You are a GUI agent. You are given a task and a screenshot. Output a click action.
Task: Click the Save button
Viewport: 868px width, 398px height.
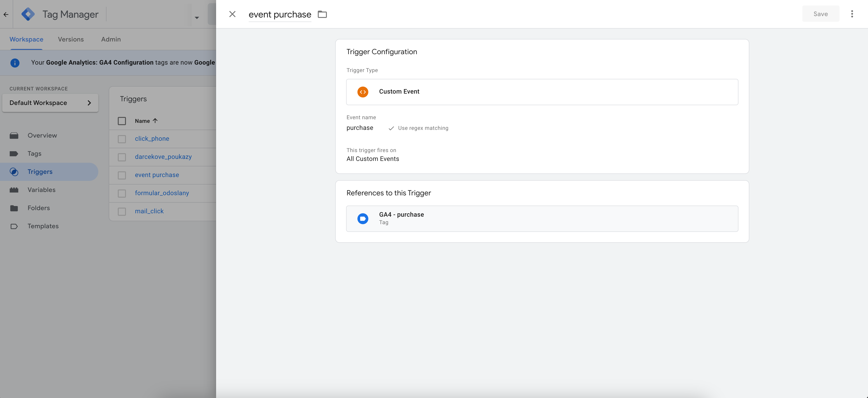(x=820, y=14)
